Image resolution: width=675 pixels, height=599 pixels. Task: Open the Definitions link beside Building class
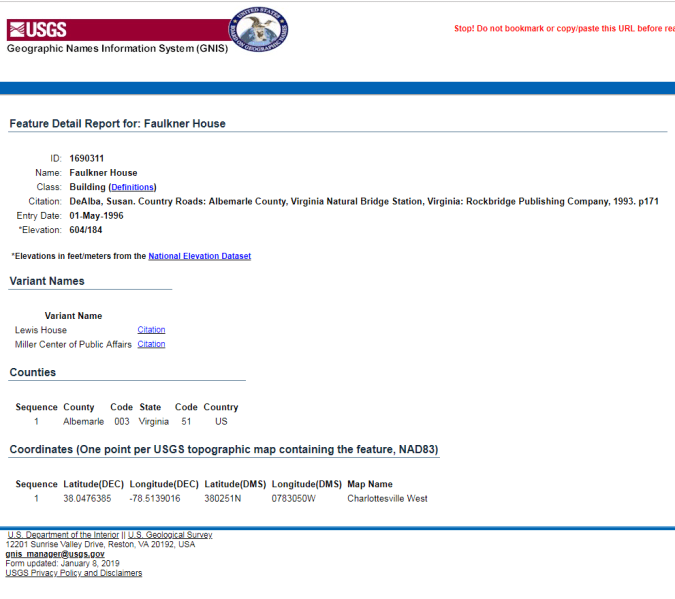[132, 187]
